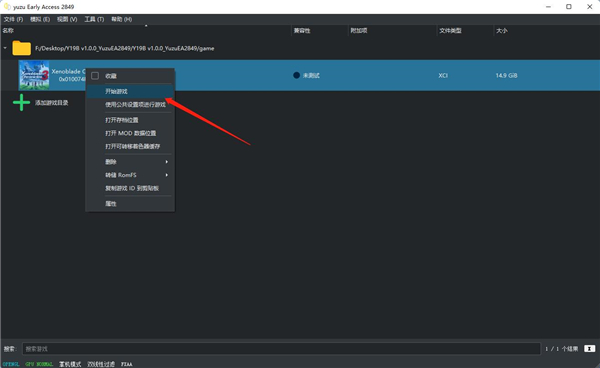Toggle 双线性过滤 filter status button
Screen dimensions: 600x368
[x=101, y=364]
